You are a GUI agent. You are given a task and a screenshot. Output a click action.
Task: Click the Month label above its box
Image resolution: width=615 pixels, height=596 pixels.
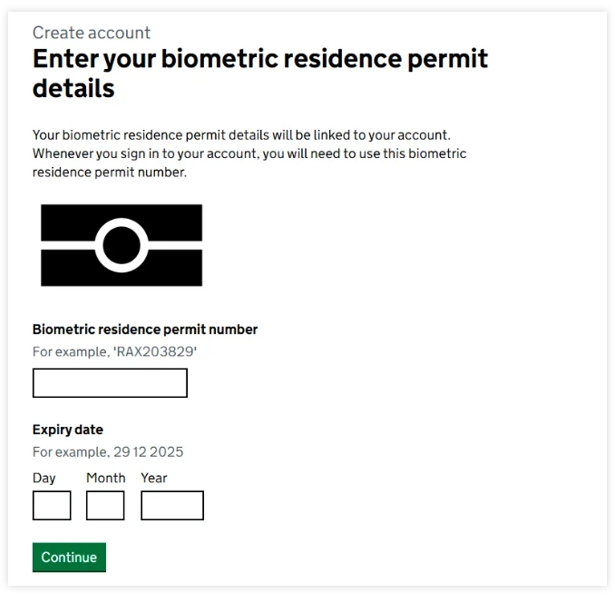106,478
